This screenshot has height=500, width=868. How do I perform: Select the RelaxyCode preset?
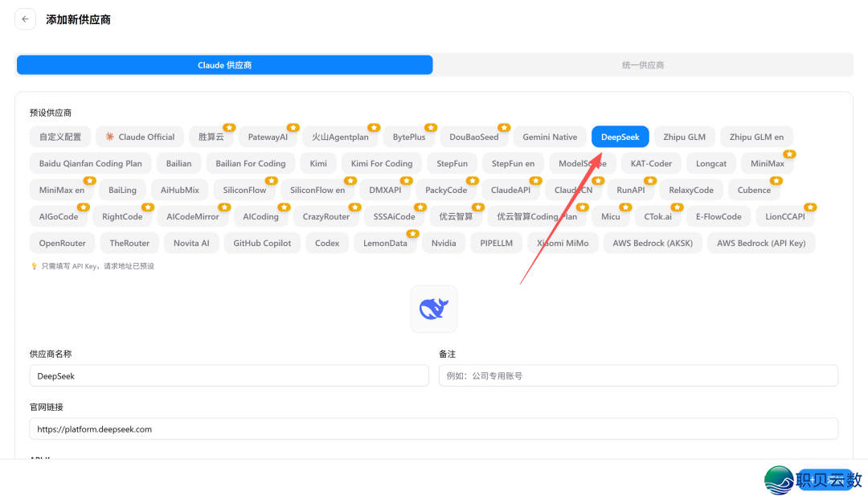(691, 190)
